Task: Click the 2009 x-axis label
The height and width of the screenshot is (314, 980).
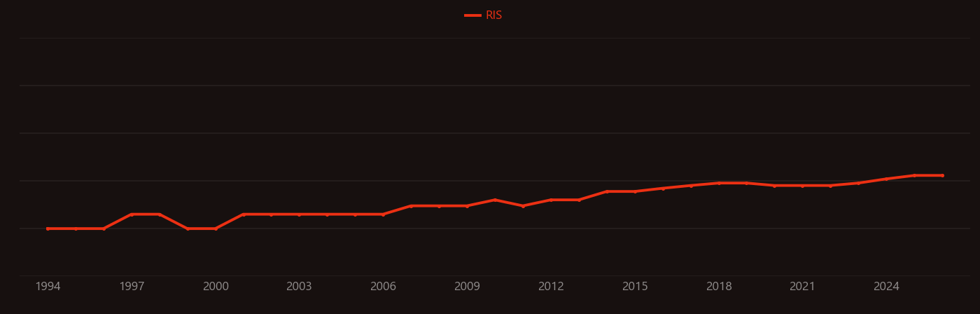Action: tap(467, 287)
